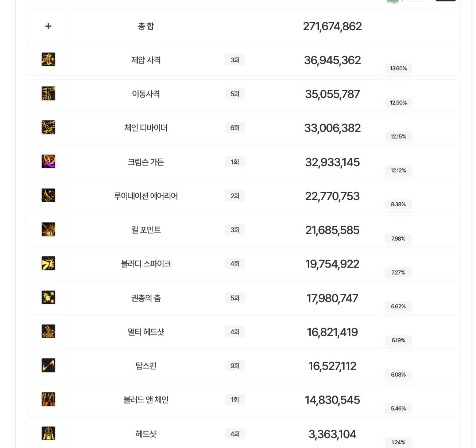Image resolution: width=476 pixels, height=448 pixels.
Task: Click the 권총의 춤 skill icon
Action: coord(49,297)
